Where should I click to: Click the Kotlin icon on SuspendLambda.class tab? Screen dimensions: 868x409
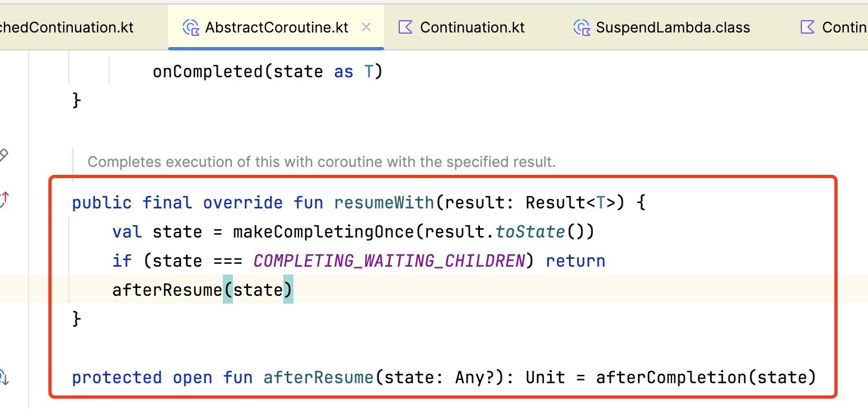pyautogui.click(x=581, y=27)
